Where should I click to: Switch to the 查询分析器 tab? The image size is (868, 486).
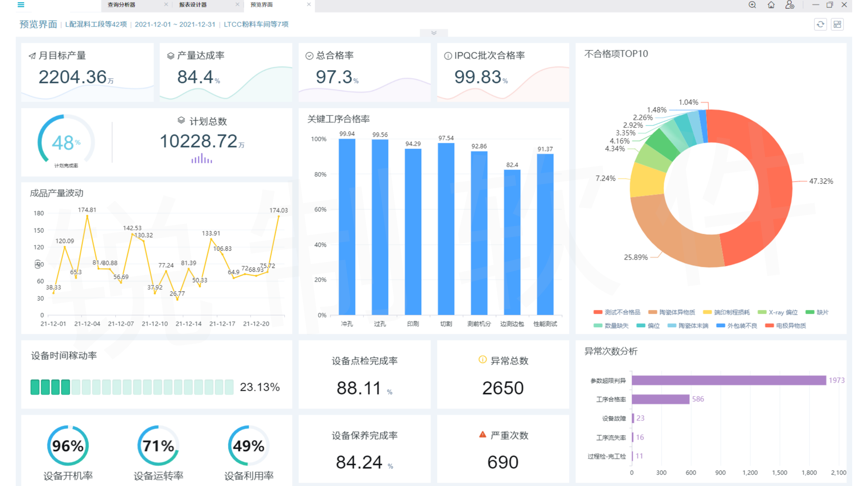pos(121,5)
